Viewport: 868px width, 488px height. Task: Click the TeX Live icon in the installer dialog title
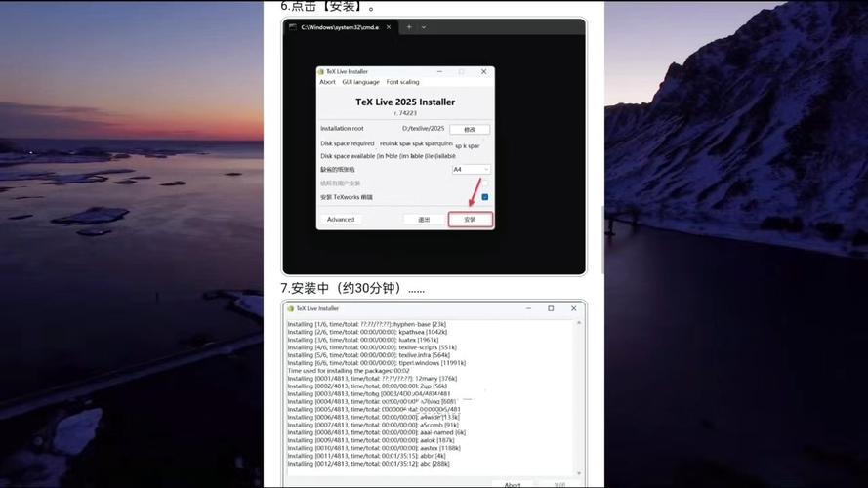(x=320, y=71)
